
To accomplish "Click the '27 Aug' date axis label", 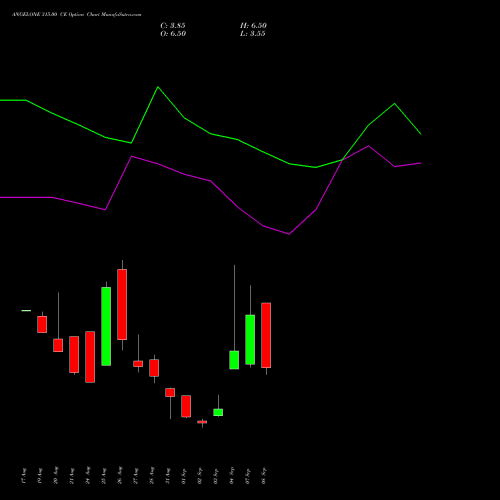I will pos(136,476).
